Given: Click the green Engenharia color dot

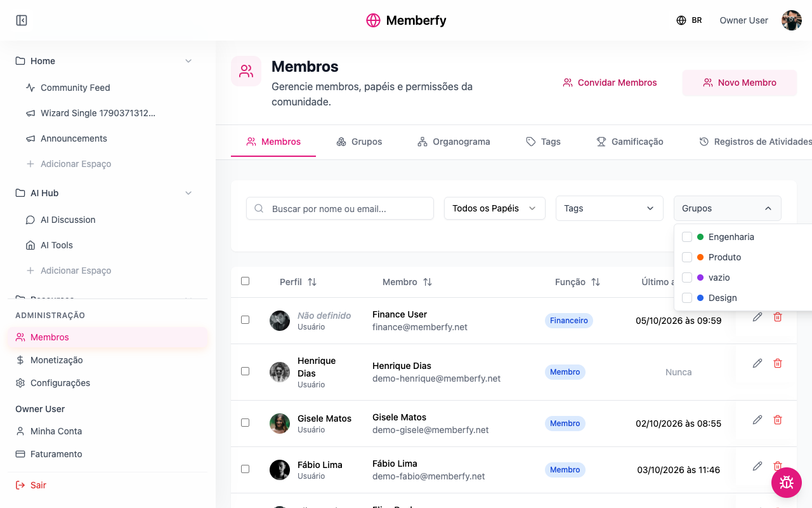Looking at the screenshot, I should coord(700,237).
